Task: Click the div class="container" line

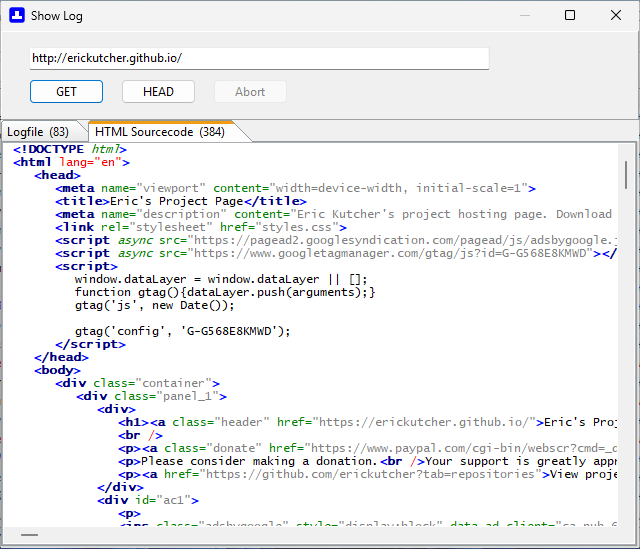Action: click(x=138, y=383)
